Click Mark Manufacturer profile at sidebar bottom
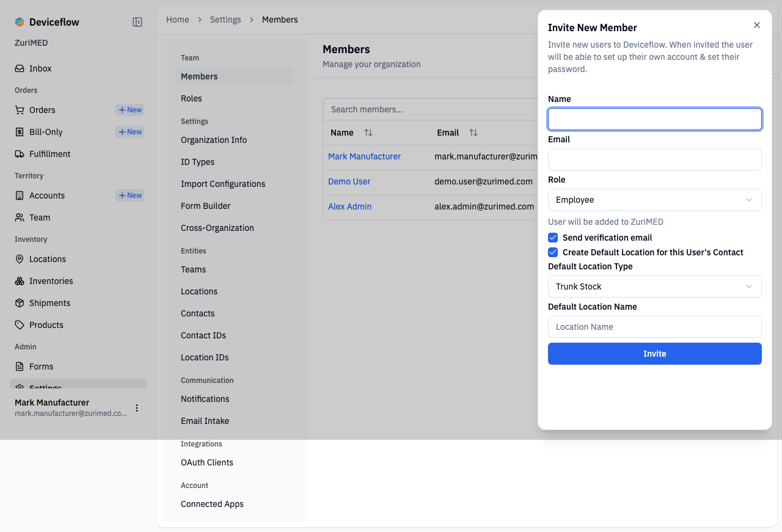This screenshot has width=782, height=532. [x=71, y=408]
